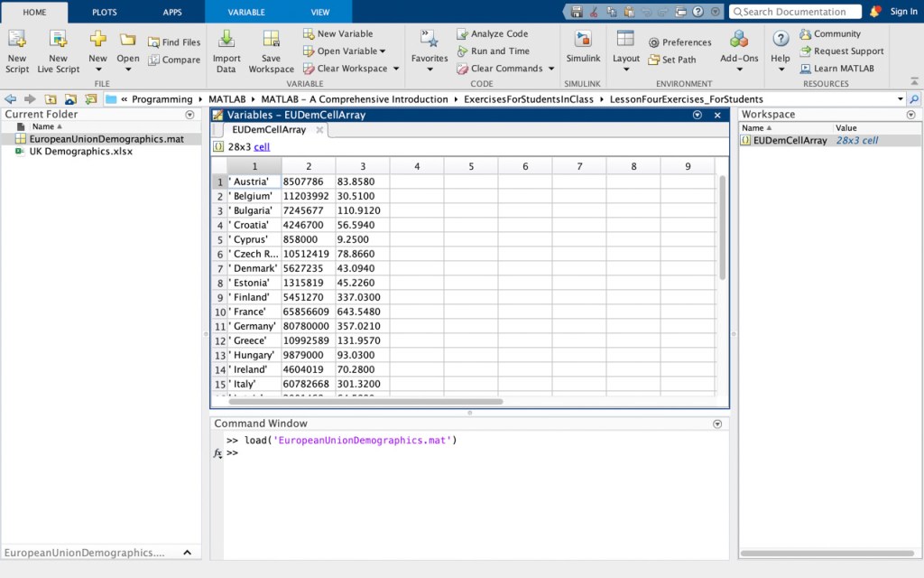
Task: Expand the Layout dropdown
Action: [x=626, y=70]
